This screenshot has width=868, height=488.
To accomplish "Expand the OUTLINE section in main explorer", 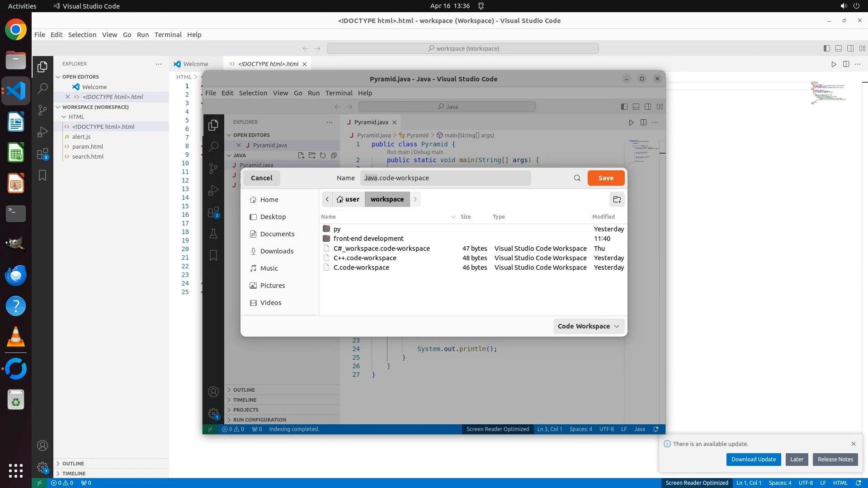I will point(73,464).
